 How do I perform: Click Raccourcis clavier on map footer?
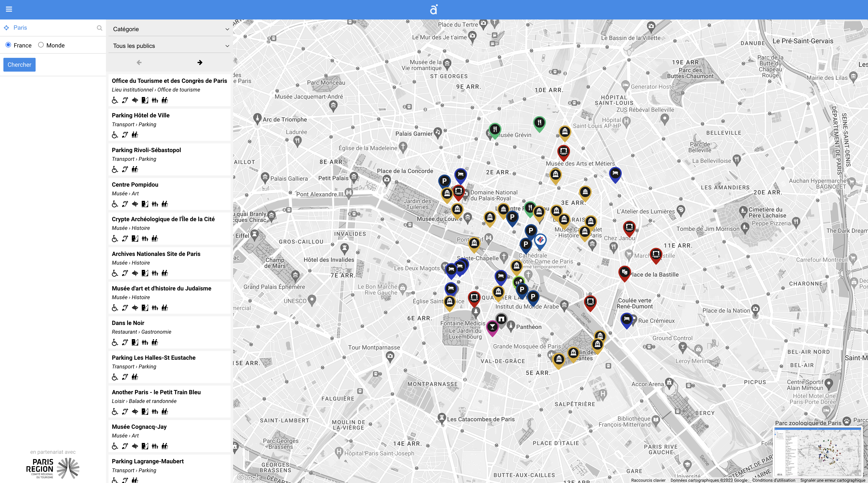(648, 480)
